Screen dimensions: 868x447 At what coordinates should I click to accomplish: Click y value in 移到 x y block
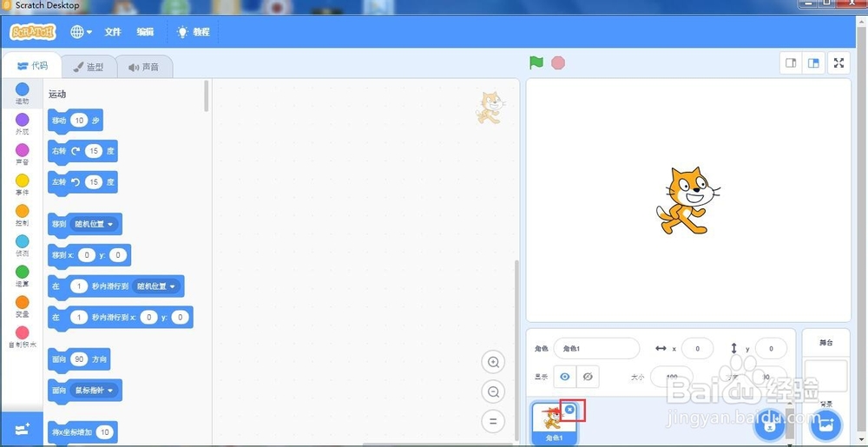118,255
